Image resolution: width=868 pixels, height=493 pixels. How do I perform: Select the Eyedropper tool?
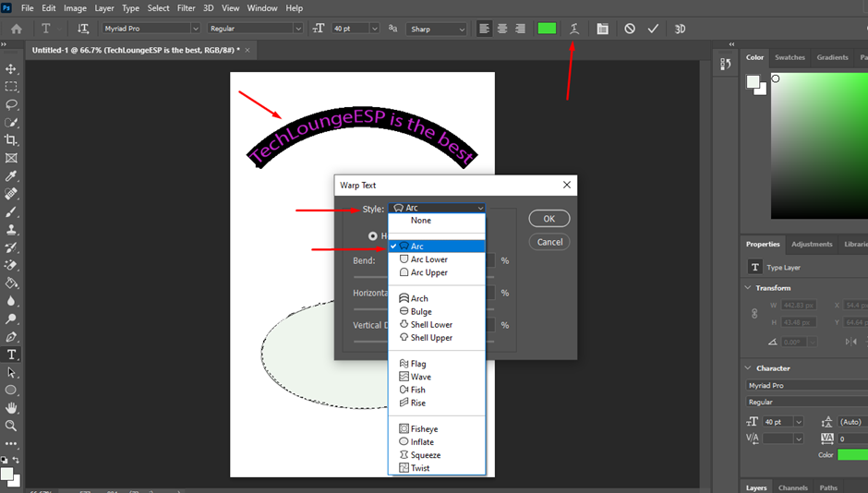coord(11,176)
